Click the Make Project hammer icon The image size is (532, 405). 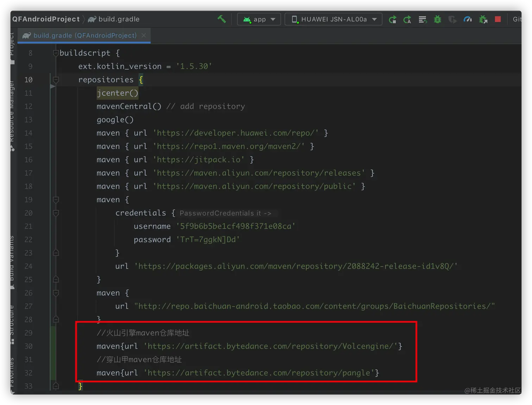[222, 19]
